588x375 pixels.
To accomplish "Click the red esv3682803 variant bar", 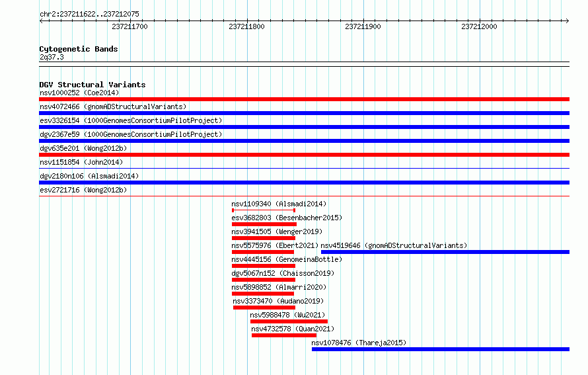I will click(x=264, y=224).
